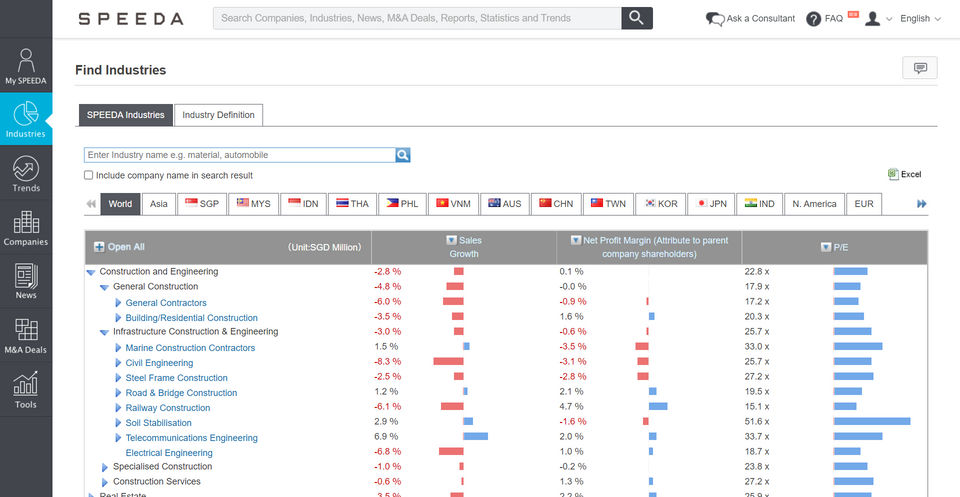Select the N. America tab
The width and height of the screenshot is (960, 497).
coord(814,204)
